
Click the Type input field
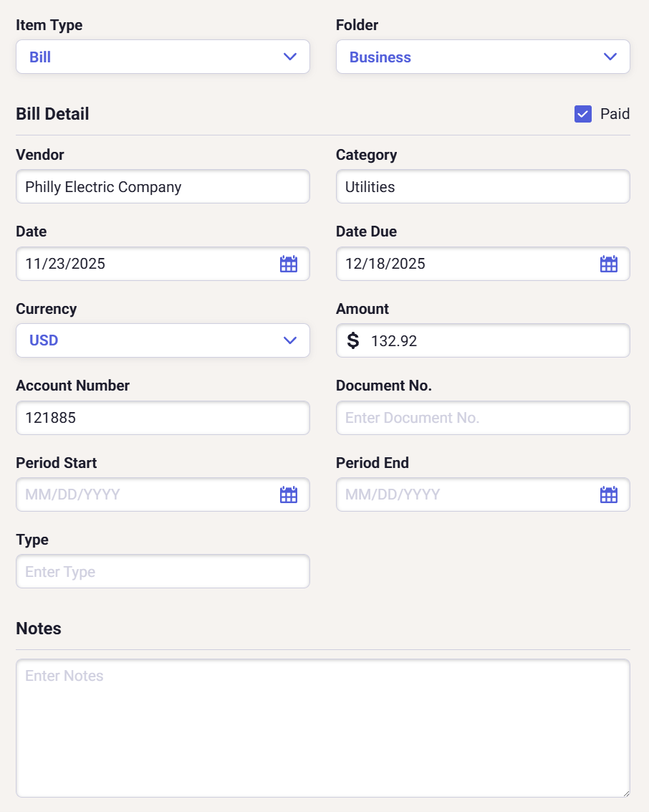click(x=163, y=572)
